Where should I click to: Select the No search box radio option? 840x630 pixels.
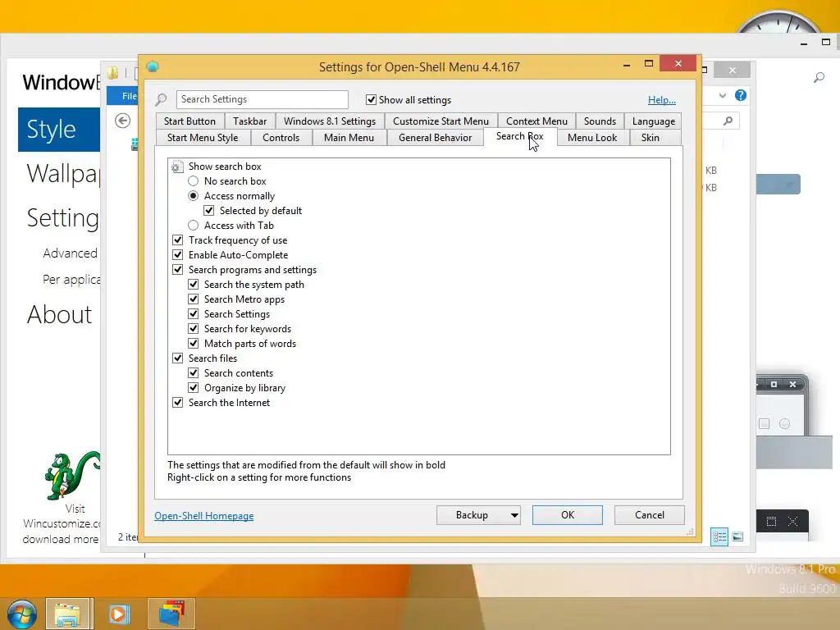click(x=193, y=181)
